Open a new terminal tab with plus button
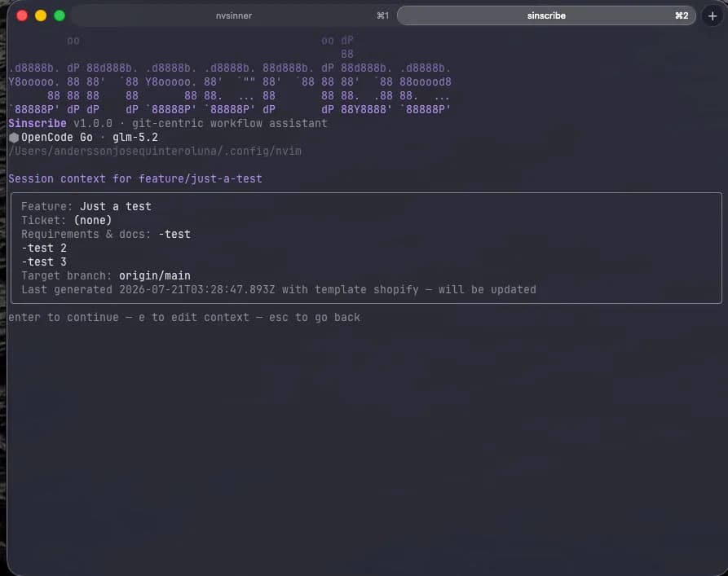 pos(713,16)
